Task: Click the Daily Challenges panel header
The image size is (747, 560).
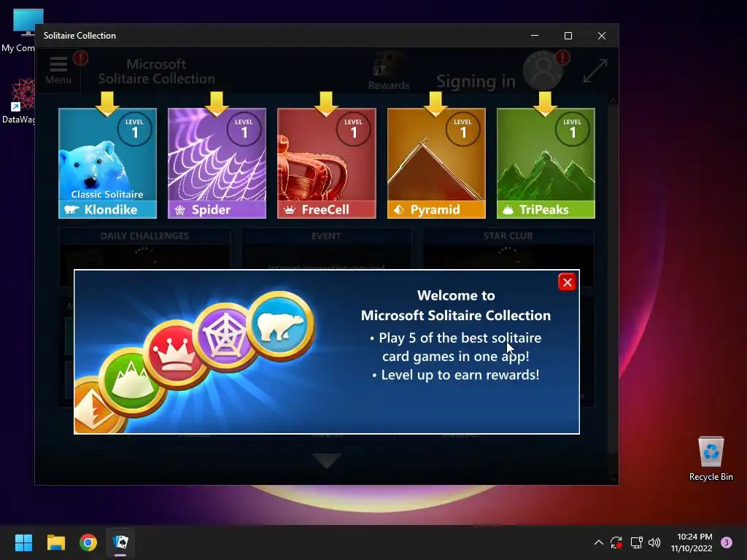Action: point(145,236)
